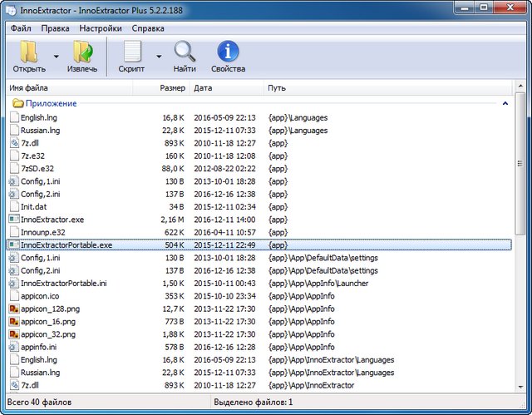This screenshot has width=532, height=415.
Task: Open the Справка menu
Action: 148,27
